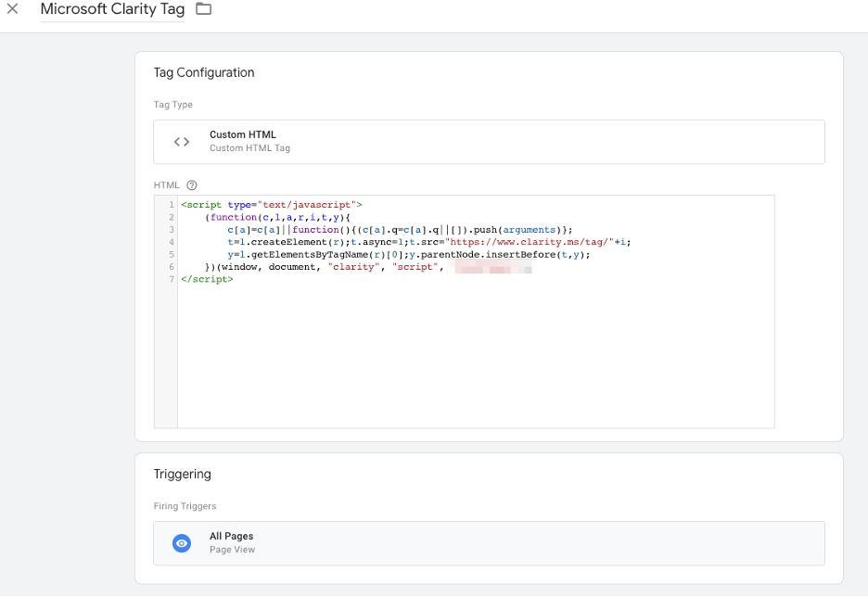
Task: Click the function(c,l,a,r,i,t,y) code line
Action: (277, 218)
